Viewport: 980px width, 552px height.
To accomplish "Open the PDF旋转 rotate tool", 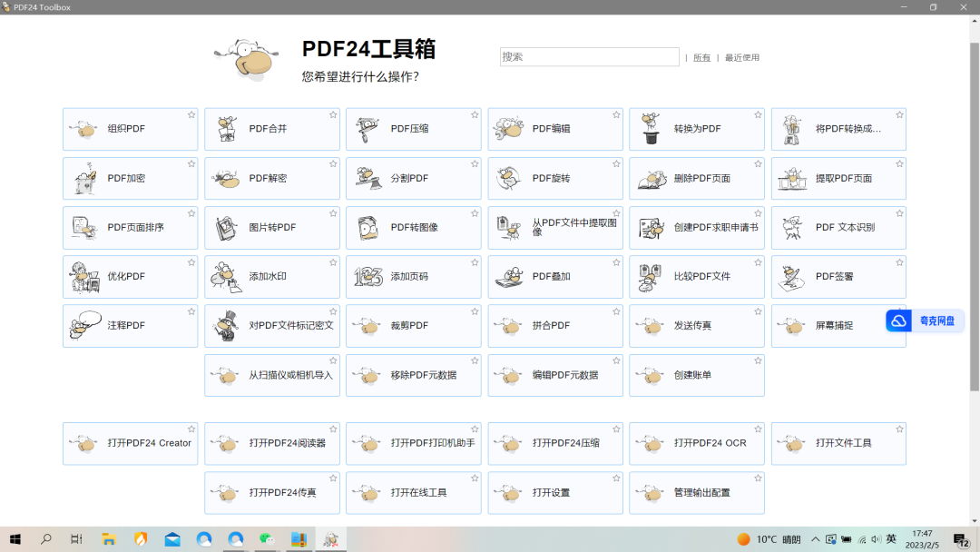I will (555, 178).
